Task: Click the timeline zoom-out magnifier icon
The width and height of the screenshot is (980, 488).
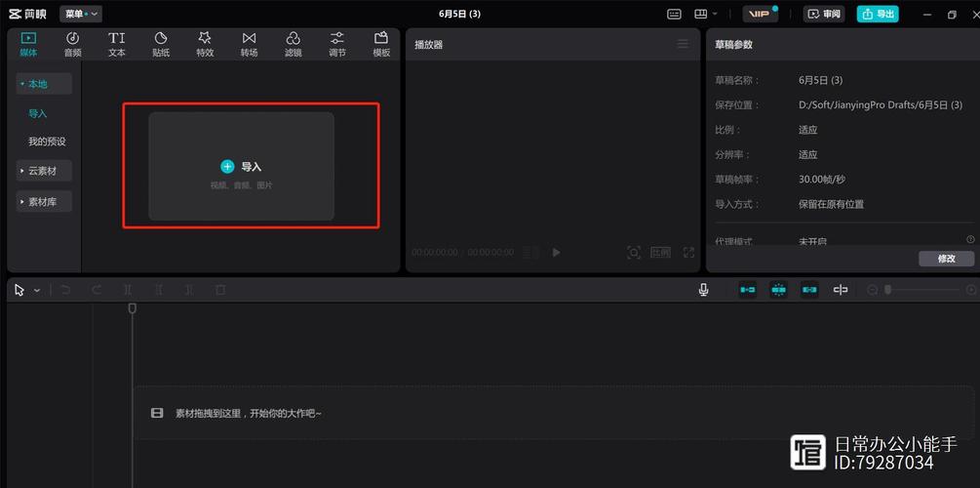Action: click(873, 290)
